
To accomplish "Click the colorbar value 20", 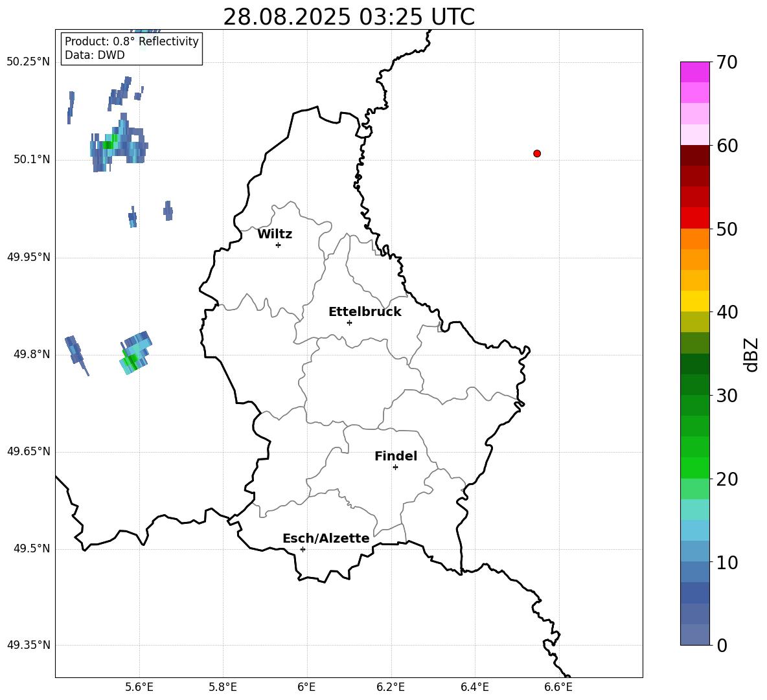I will [727, 479].
